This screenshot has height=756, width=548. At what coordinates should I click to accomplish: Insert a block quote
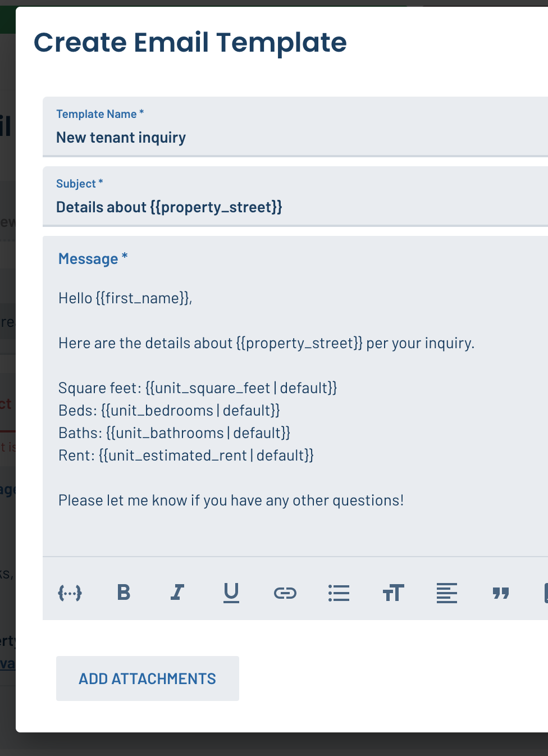pos(501,593)
